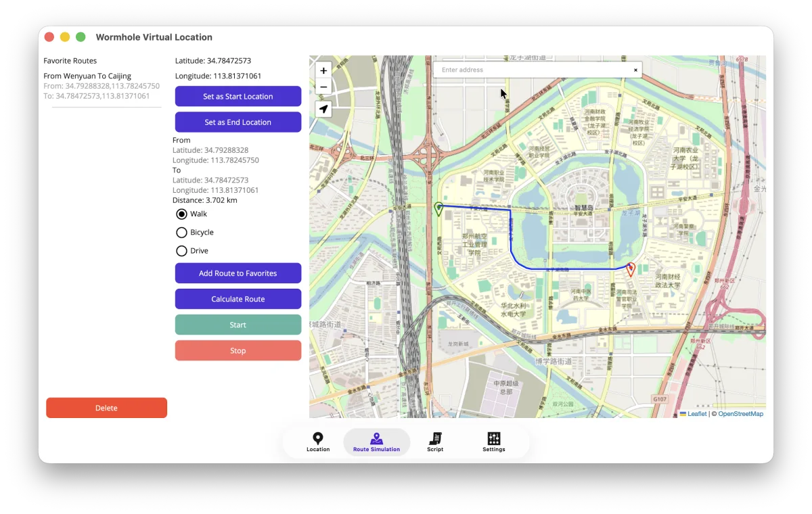The width and height of the screenshot is (812, 514).
Task: Zoom in on the map
Action: point(323,70)
